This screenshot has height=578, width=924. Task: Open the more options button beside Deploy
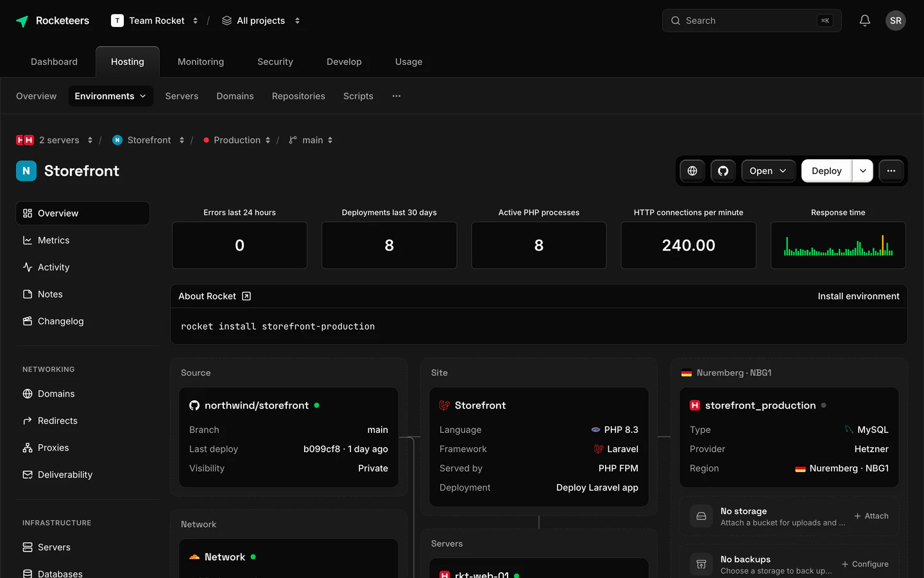[891, 171]
